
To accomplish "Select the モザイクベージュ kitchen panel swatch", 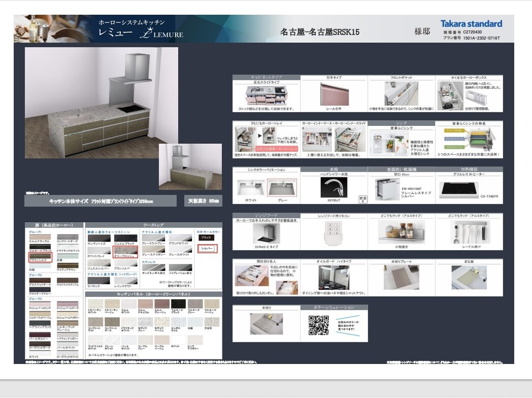I will (x=162, y=322).
